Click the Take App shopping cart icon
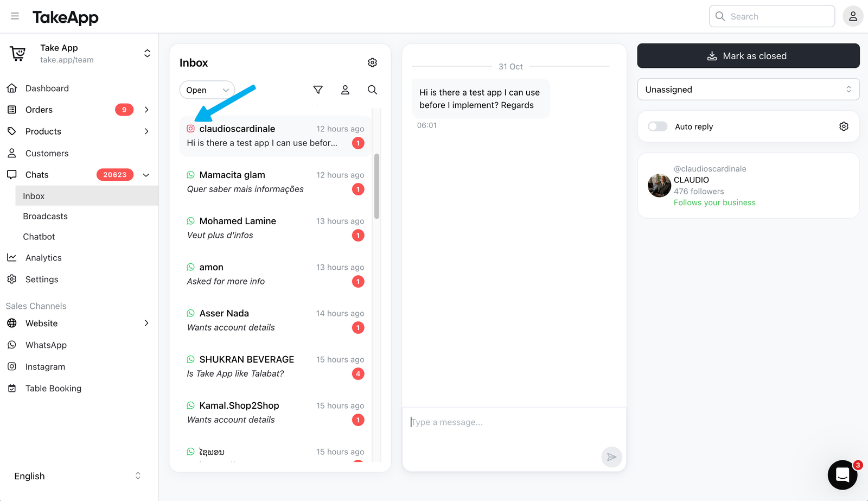 point(18,54)
